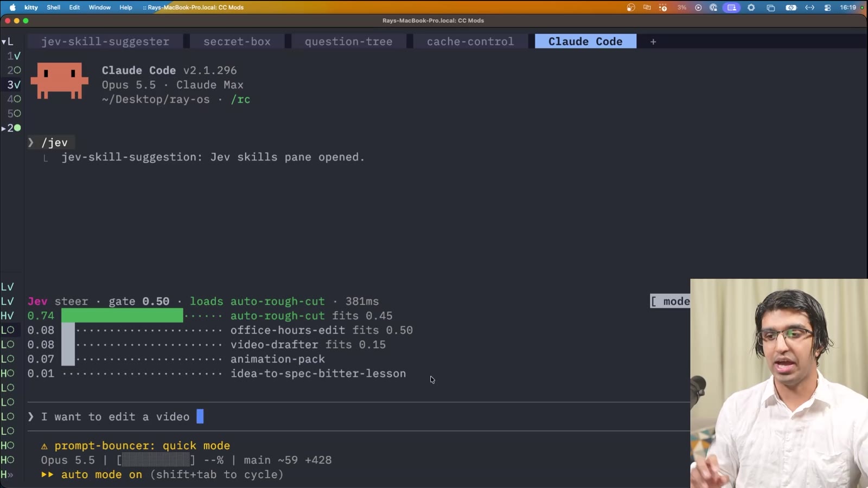Viewport: 868px width, 488px height.
Task: Click the 'prompt-bouncer: quick mode' warning
Action: pos(136,446)
